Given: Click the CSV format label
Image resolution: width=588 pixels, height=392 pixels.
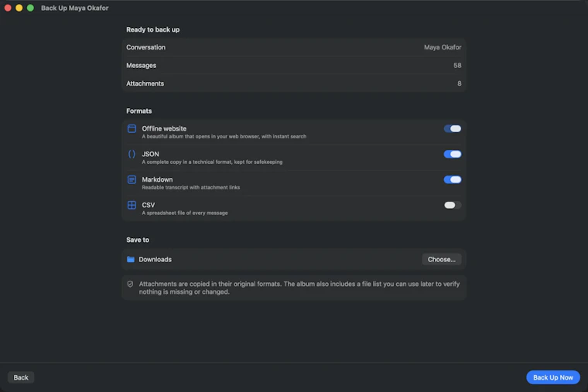Looking at the screenshot, I should pyautogui.click(x=148, y=205).
